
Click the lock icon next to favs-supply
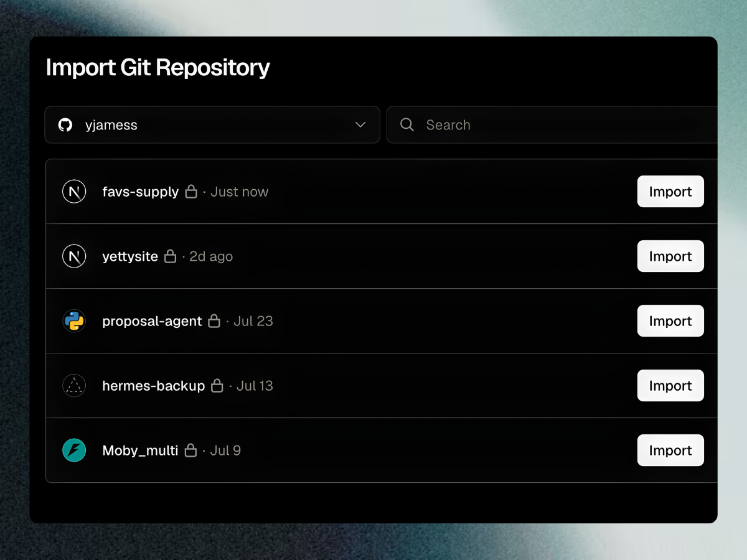(x=191, y=192)
